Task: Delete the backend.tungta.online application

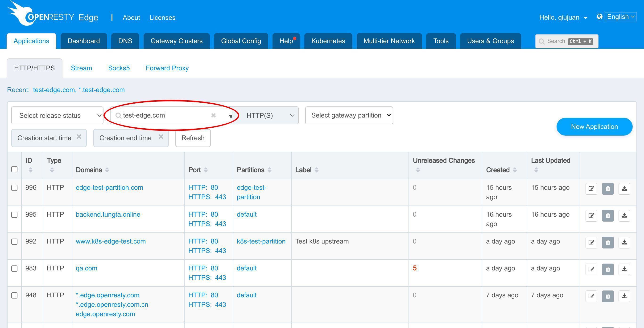Action: pos(608,215)
